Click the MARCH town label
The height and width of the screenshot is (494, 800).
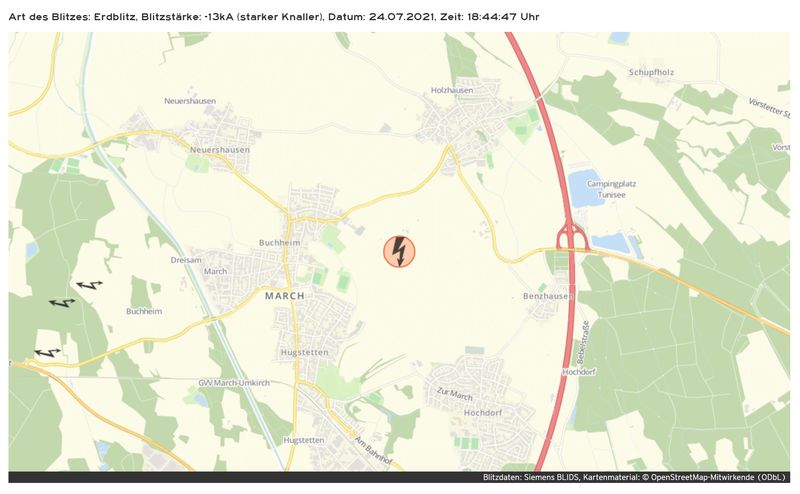click(x=285, y=296)
